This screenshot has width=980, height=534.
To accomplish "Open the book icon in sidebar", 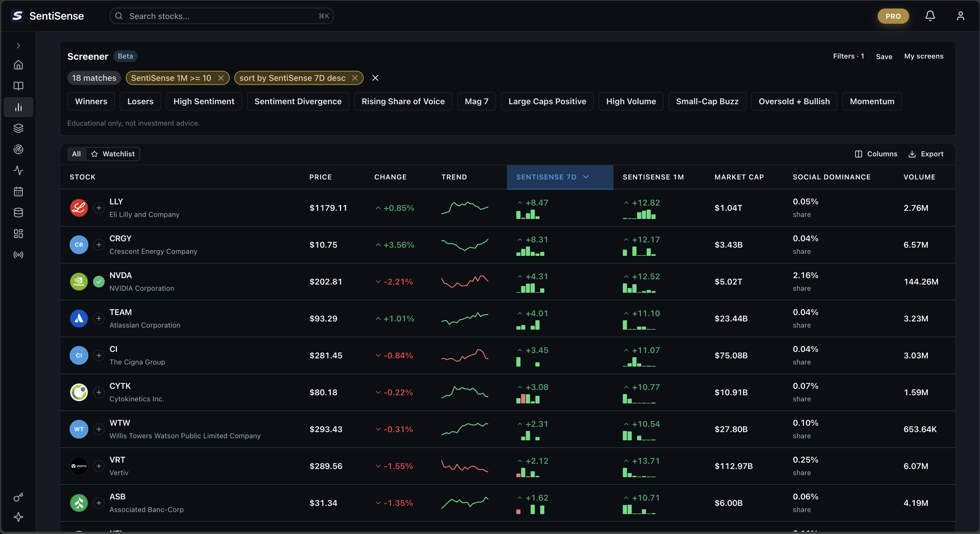I will [x=18, y=86].
